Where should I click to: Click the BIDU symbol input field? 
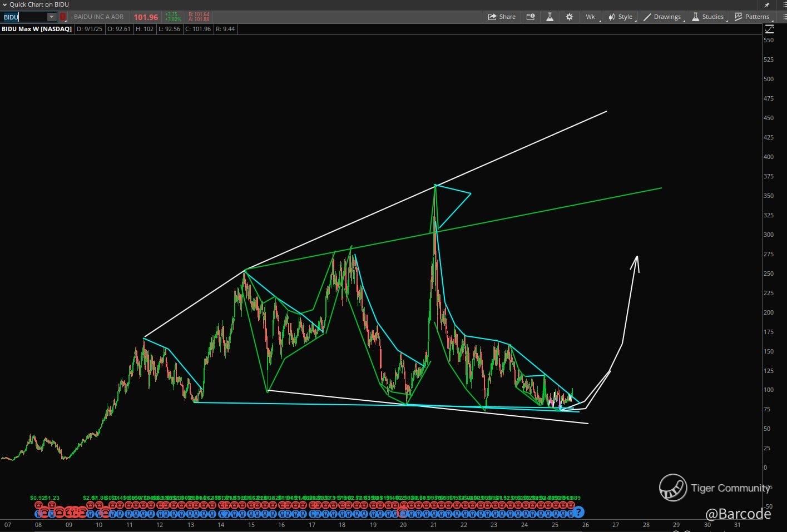24,17
